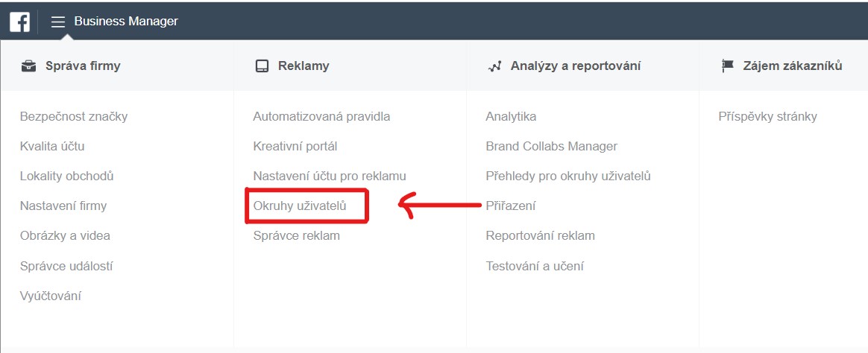Screen dimensions: 868x353
Task: Select Nastavení firmy
Action: point(63,206)
